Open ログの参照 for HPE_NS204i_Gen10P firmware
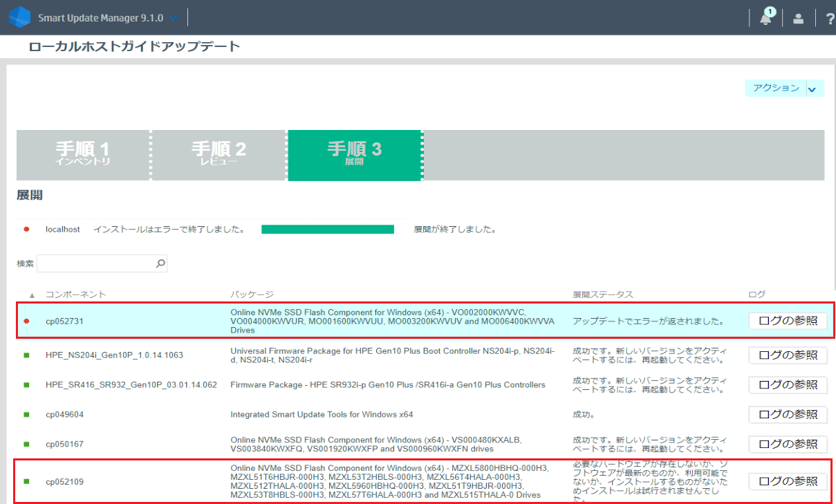The height and width of the screenshot is (504, 836). coord(788,355)
